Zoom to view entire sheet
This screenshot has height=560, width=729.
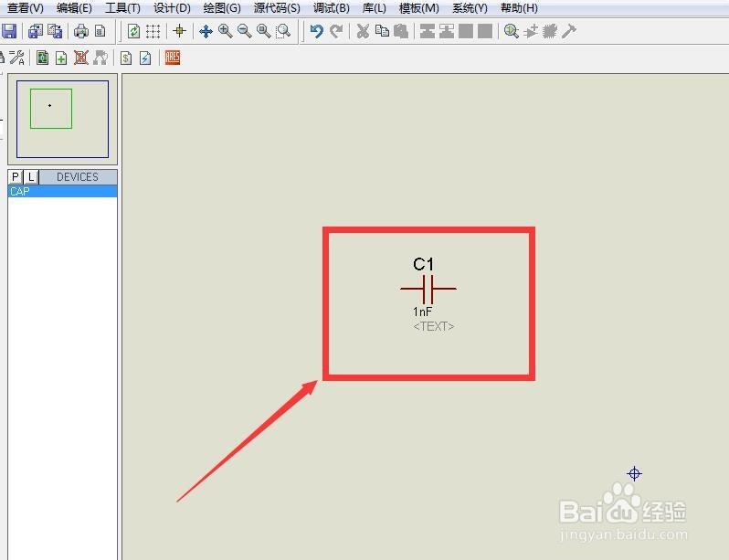pyautogui.click(x=264, y=32)
